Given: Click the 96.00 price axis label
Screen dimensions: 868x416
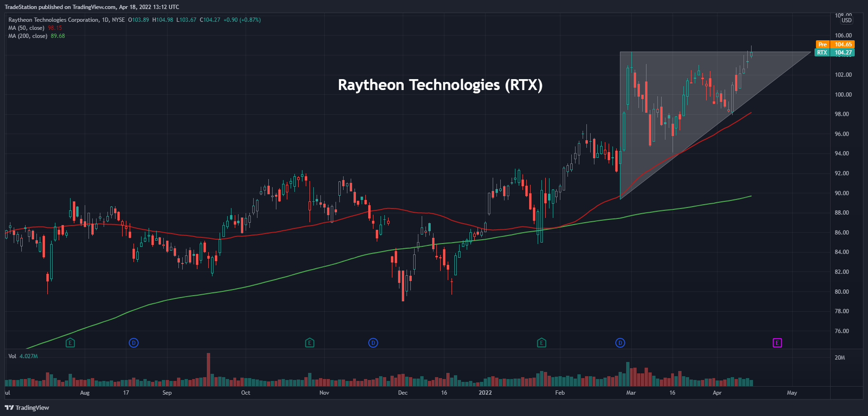Looking at the screenshot, I should point(842,134).
